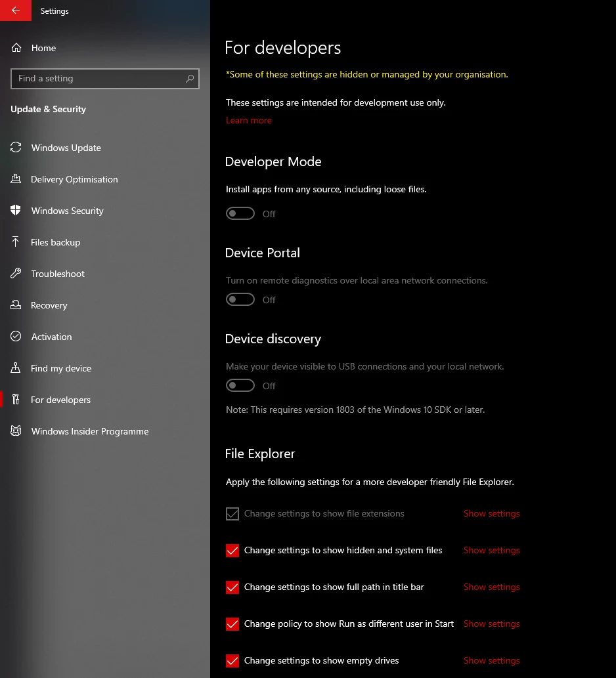The height and width of the screenshot is (678, 616).
Task: Click the Update & Security heading
Action: pos(49,109)
